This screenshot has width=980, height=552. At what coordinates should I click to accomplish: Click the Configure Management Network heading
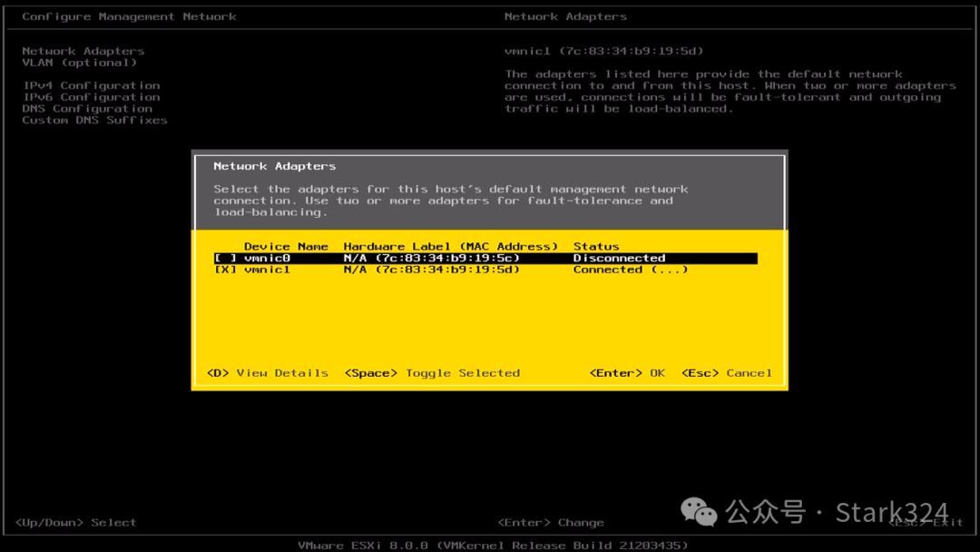(130, 17)
